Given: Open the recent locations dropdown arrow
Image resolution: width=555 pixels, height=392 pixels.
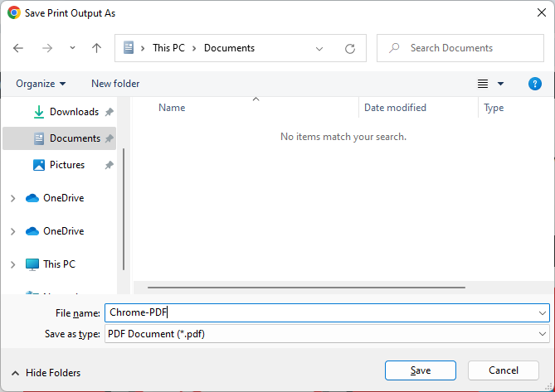Looking at the screenshot, I should 72,48.
